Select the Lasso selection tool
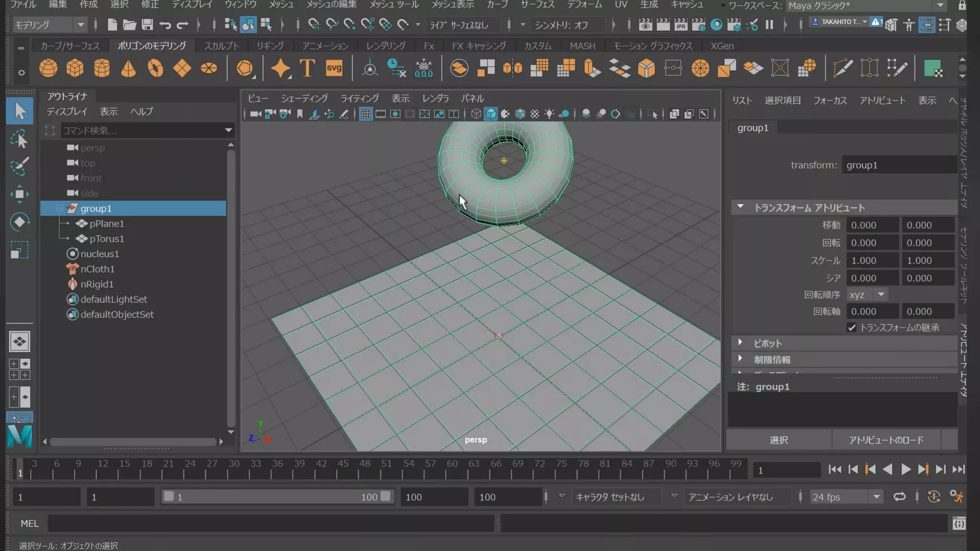The height and width of the screenshot is (551, 980). coord(20,140)
